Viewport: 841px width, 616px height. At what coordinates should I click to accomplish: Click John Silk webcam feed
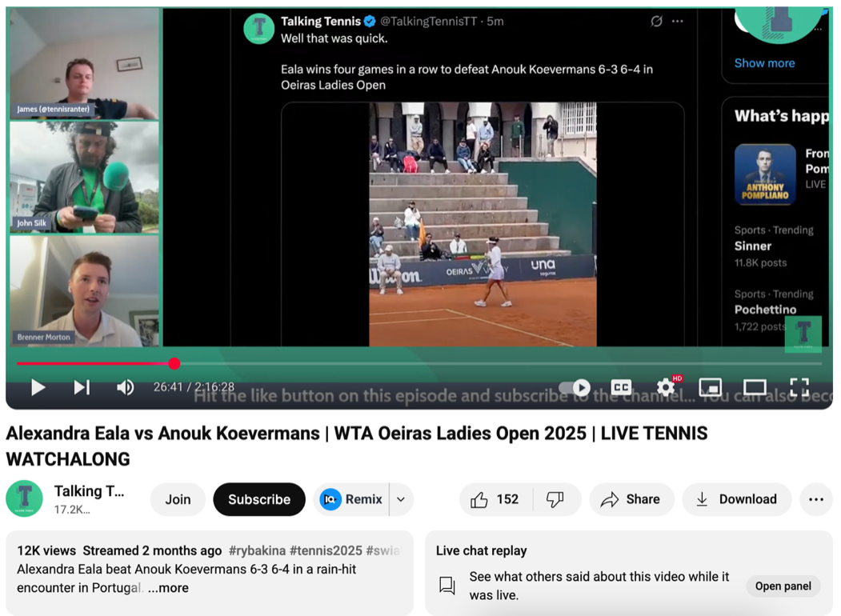[x=84, y=178]
